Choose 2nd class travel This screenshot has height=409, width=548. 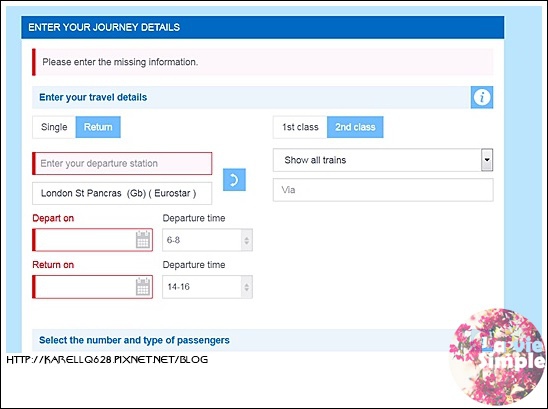[x=355, y=127]
